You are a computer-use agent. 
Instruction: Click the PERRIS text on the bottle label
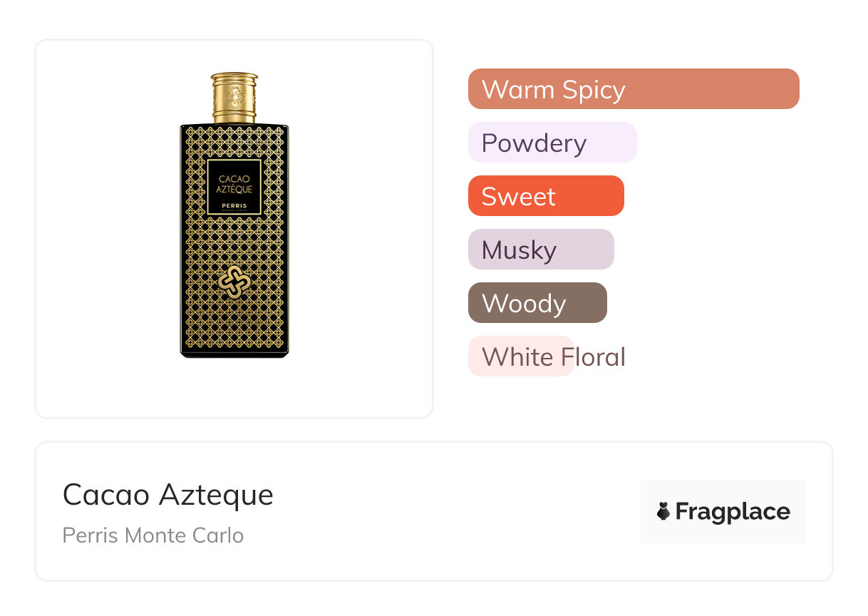point(234,203)
